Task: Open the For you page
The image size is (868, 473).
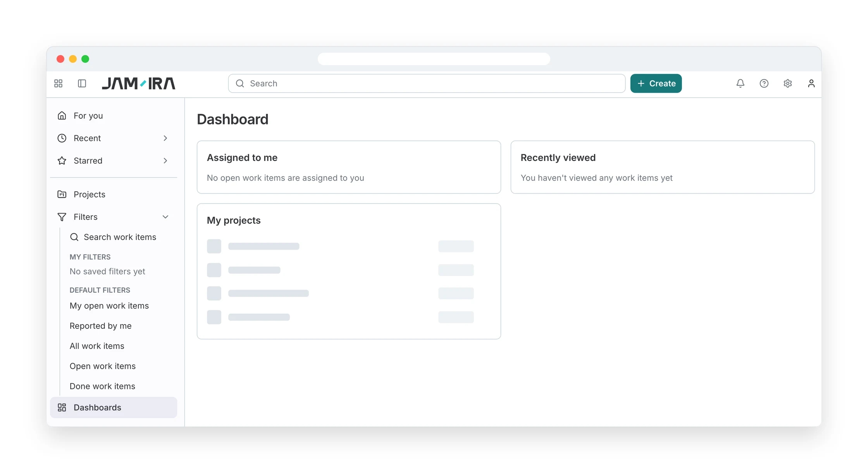Action: (114, 116)
